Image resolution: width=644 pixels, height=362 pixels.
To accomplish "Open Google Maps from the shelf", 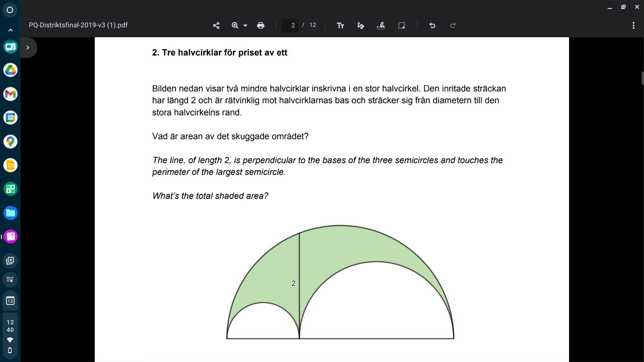I will [x=10, y=141].
